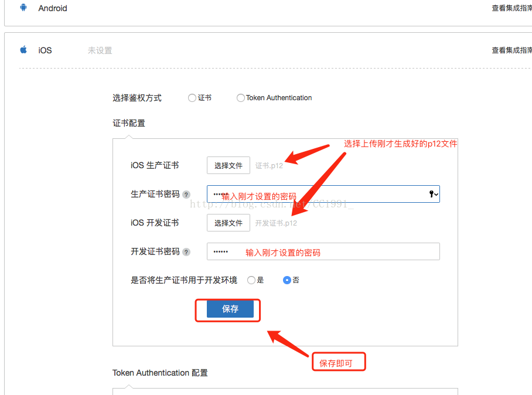This screenshot has height=395, width=532.
Task: Open 查看集成指南 link in Android row
Action: coord(511,8)
